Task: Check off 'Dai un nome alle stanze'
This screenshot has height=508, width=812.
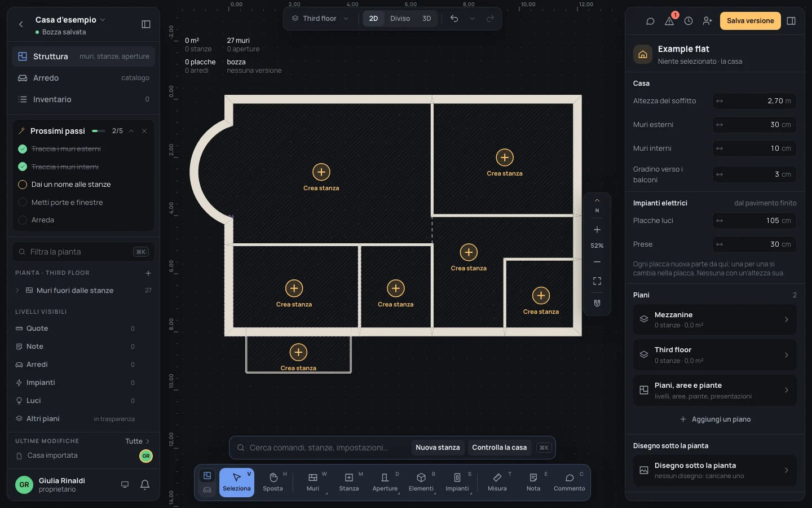Action: coord(23,185)
